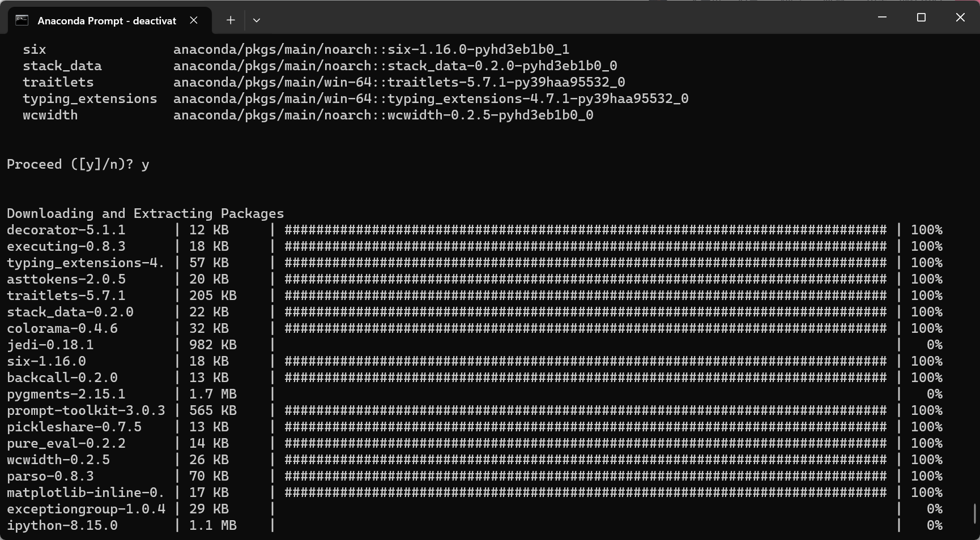Click the typing_extensions-4. download row name
Viewport: 980px width, 540px height.
click(x=86, y=263)
